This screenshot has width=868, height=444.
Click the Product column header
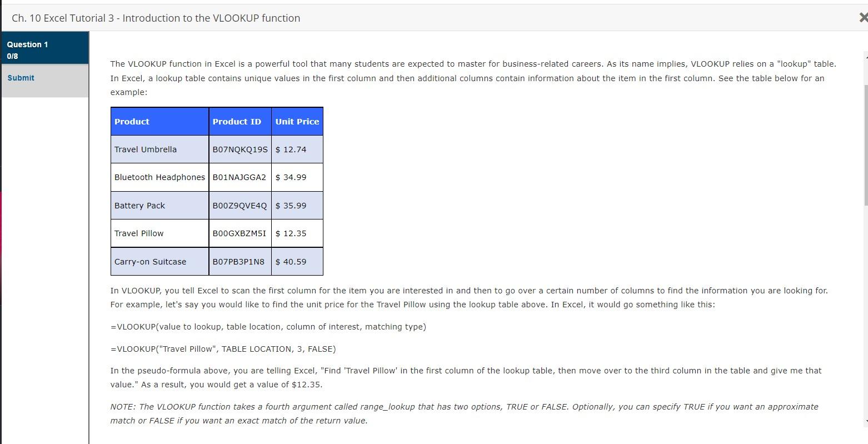click(x=160, y=122)
